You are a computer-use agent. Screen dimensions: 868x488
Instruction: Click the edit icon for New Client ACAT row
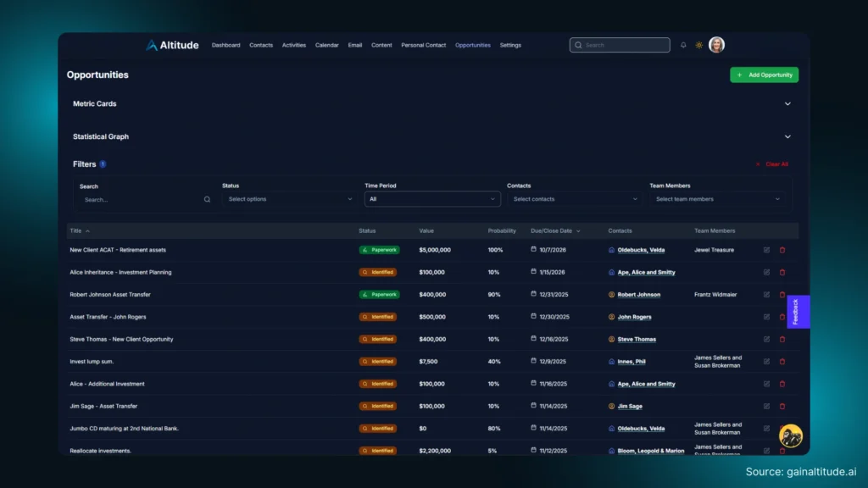767,250
